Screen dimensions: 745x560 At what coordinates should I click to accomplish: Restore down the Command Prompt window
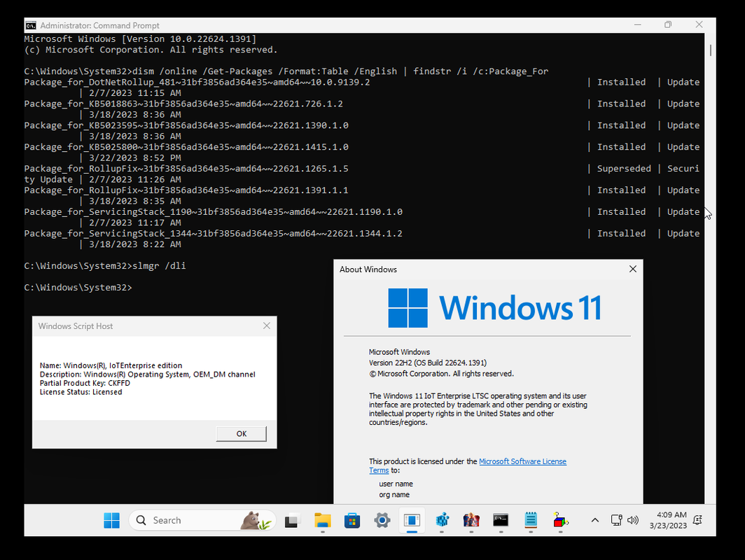(668, 24)
